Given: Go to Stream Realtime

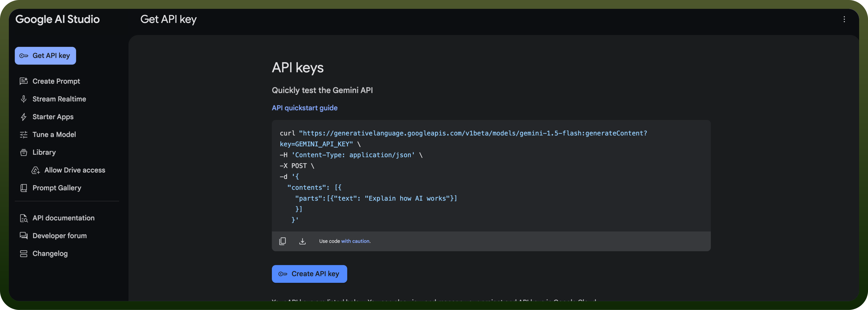Looking at the screenshot, I should tap(59, 99).
